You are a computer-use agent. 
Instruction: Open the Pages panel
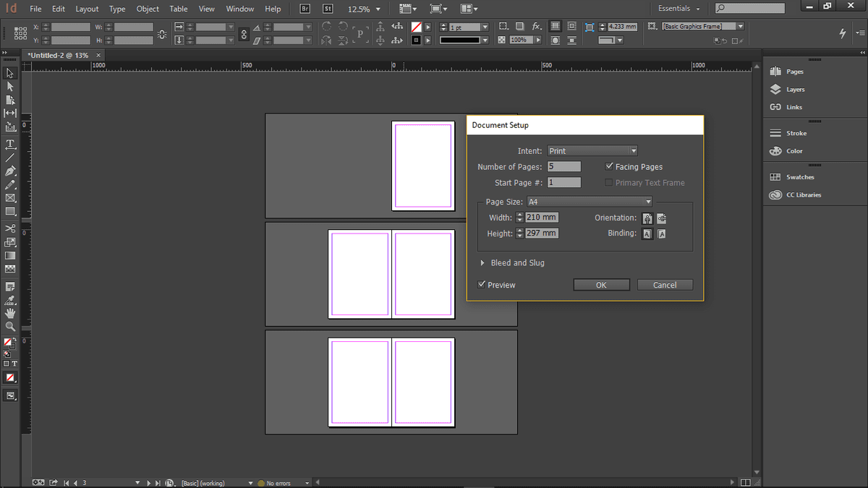tap(794, 72)
